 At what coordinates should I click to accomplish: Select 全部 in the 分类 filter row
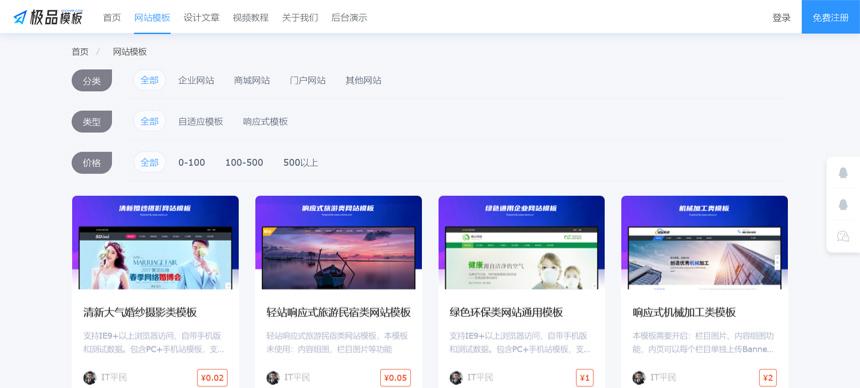[x=149, y=80]
